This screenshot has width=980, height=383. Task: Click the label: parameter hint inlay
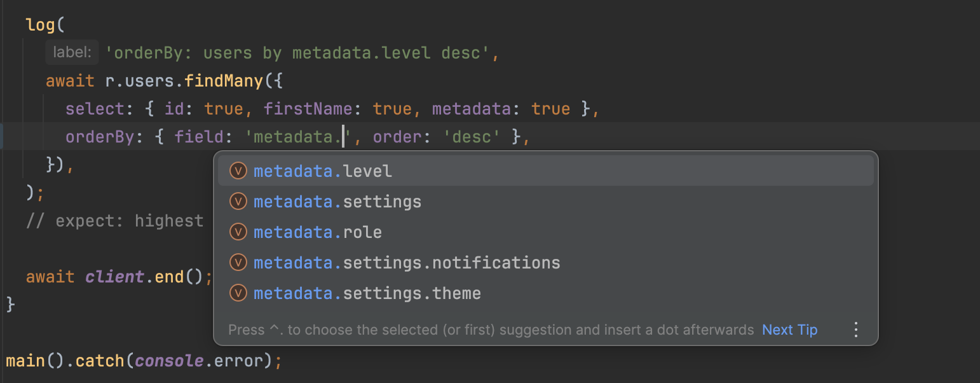pos(71,52)
